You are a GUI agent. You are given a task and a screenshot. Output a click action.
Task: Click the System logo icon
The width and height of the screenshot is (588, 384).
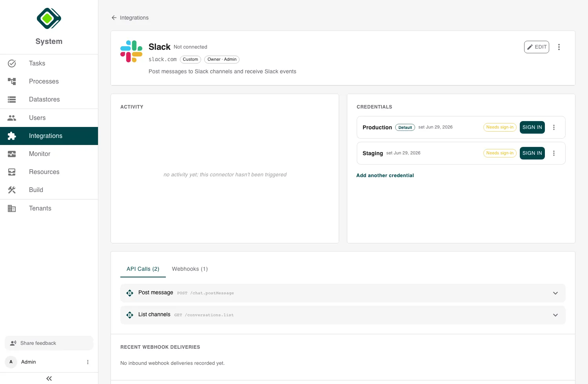tap(49, 18)
